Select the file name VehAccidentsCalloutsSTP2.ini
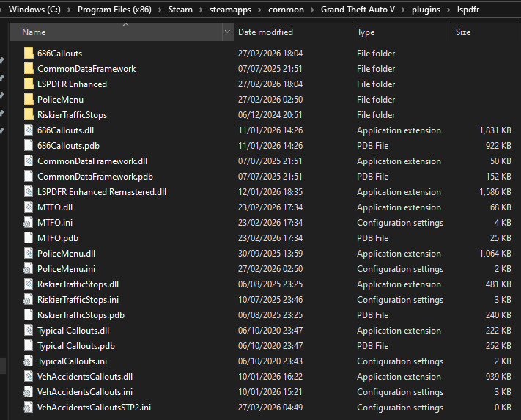The width and height of the screenshot is (521, 420). [94, 408]
